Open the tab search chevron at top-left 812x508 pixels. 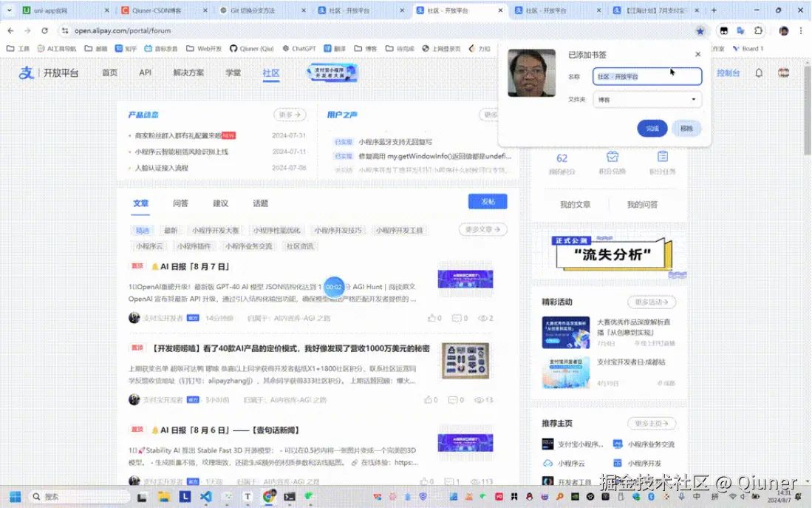[10, 10]
